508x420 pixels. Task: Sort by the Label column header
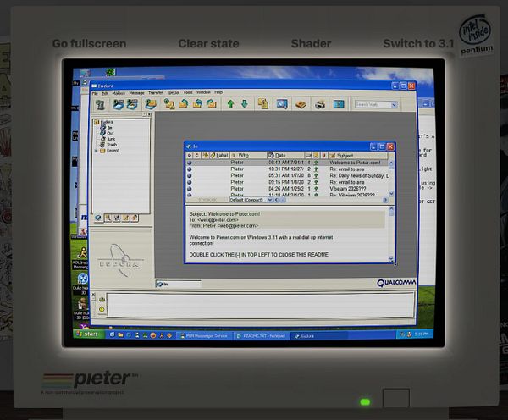pos(219,156)
